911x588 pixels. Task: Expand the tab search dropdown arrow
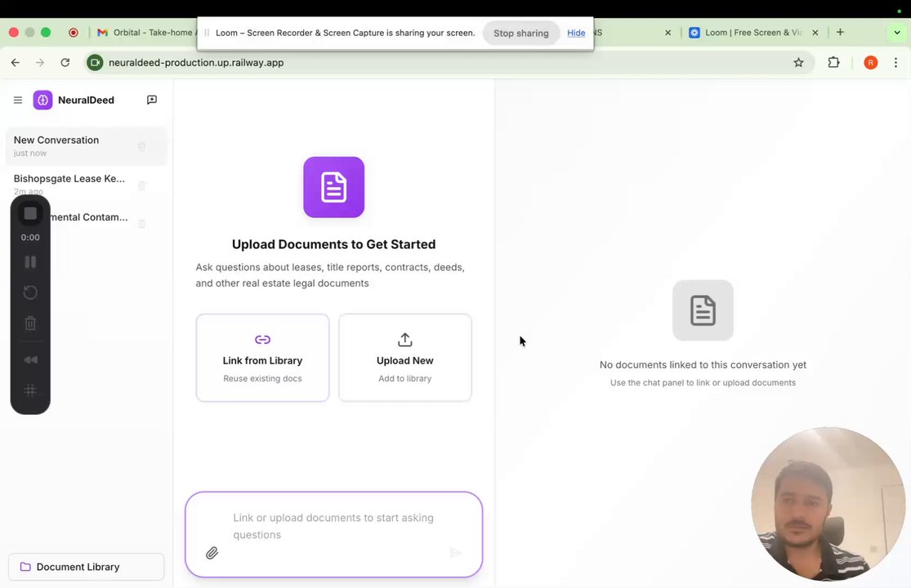pos(897,33)
